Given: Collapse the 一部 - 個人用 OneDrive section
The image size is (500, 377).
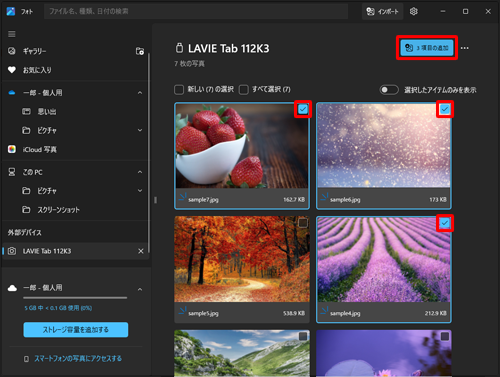Looking at the screenshot, I should pyautogui.click(x=140, y=93).
